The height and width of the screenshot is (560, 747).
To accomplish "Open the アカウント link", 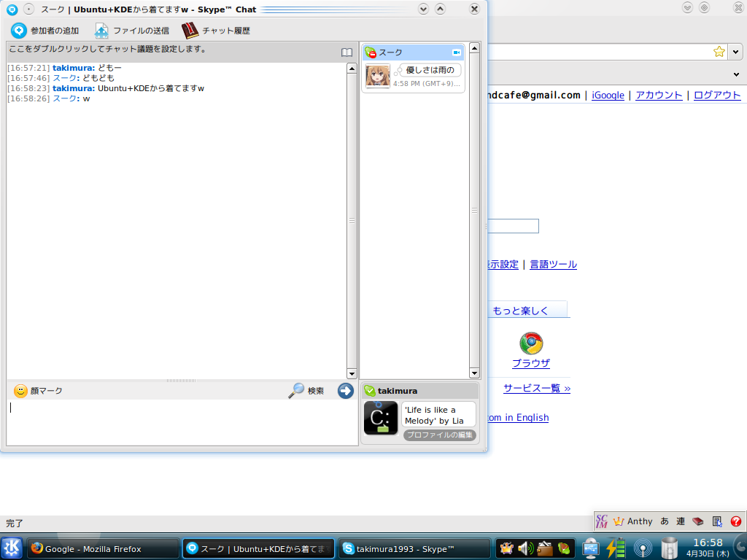I will pos(659,96).
